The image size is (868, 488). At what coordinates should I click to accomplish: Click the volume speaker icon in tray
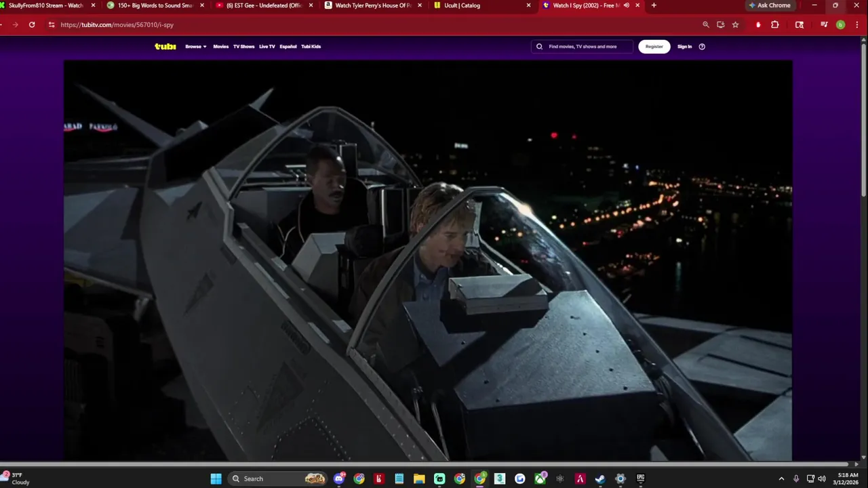pos(822,479)
